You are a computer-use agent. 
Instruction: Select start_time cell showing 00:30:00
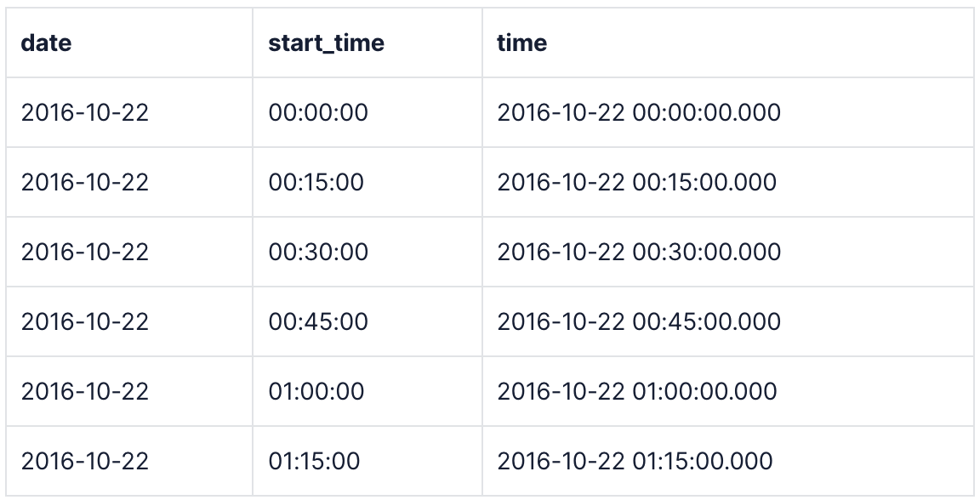(x=318, y=252)
